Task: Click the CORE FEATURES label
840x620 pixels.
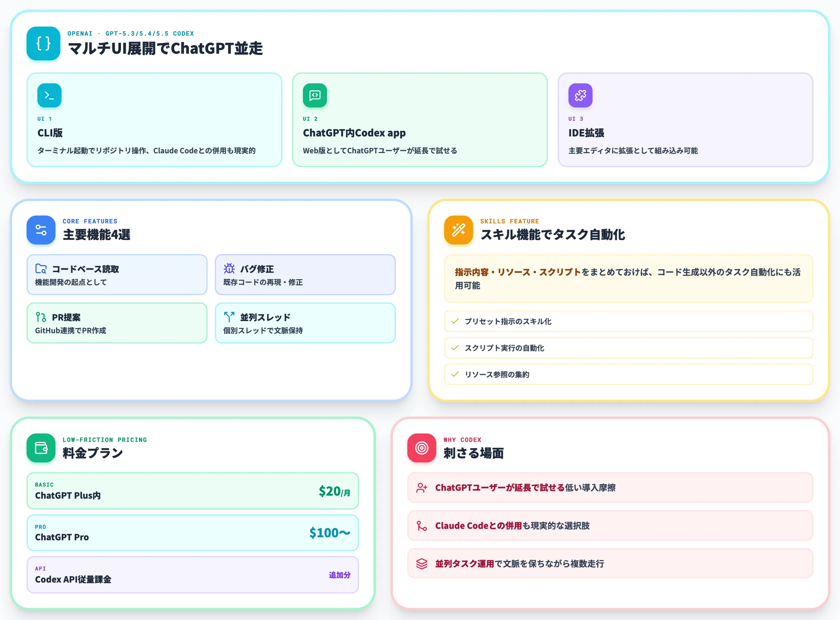Action: pyautogui.click(x=90, y=221)
